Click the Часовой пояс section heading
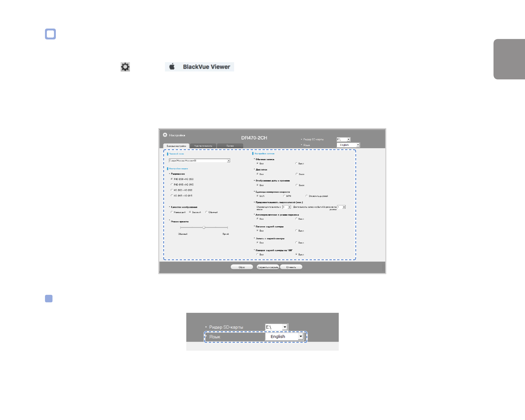Image resolution: width=525 pixels, height=420 pixels. coord(176,154)
